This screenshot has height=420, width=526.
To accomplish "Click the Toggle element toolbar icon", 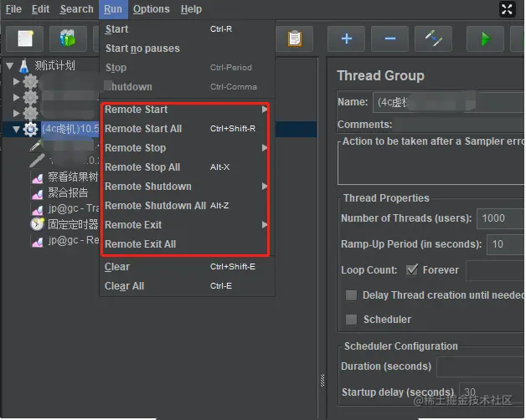I will pos(433,38).
